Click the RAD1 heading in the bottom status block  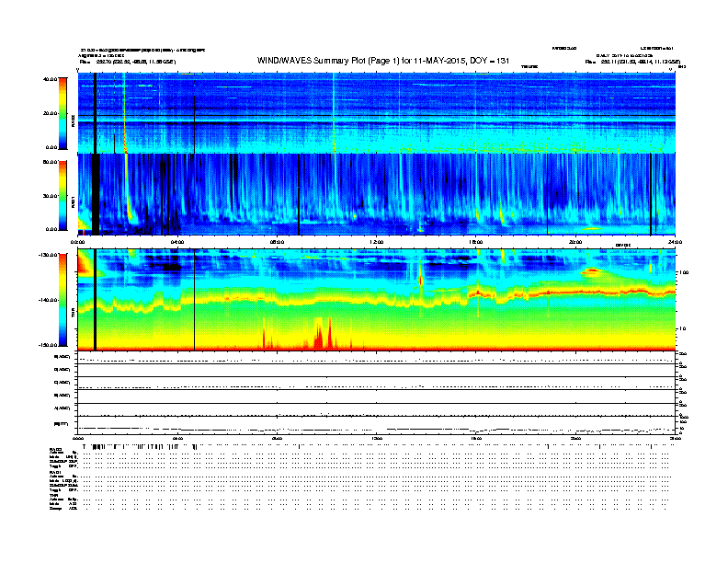[55, 473]
